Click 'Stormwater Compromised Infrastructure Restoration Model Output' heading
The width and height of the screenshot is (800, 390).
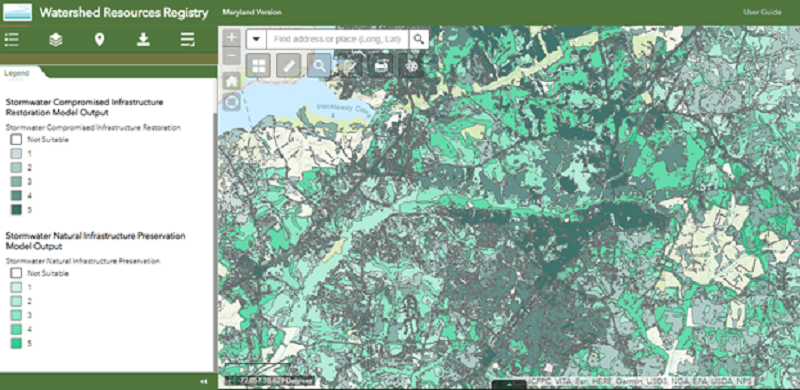84,107
